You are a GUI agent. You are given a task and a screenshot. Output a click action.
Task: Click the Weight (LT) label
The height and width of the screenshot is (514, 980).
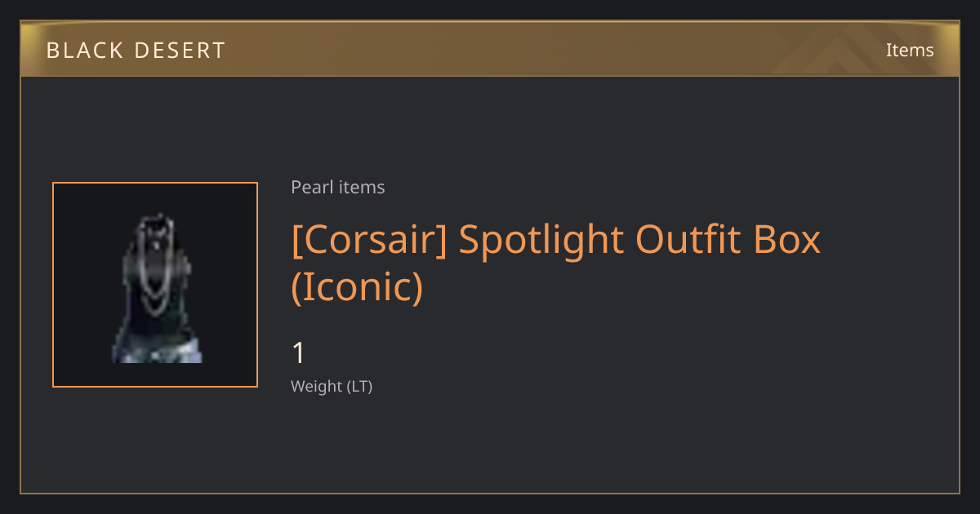(332, 386)
